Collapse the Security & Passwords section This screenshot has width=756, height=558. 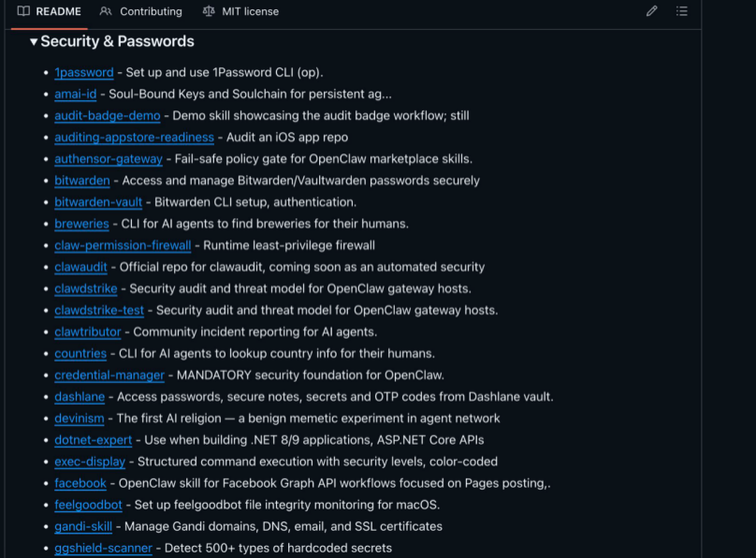34,42
